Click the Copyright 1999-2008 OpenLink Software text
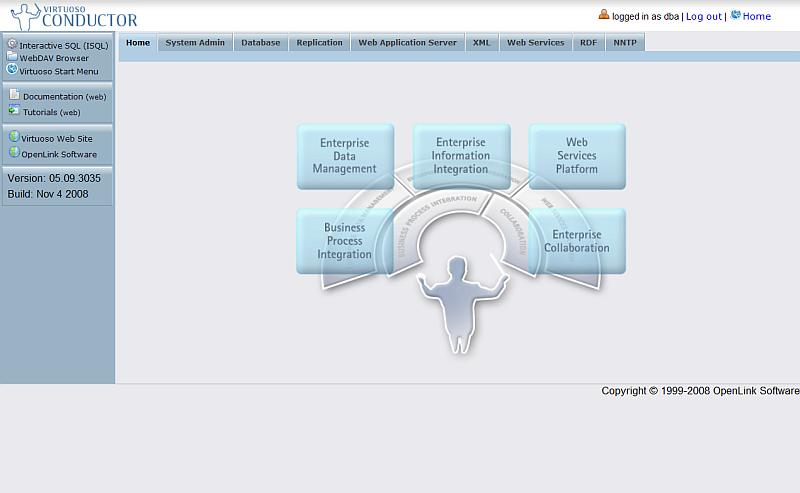This screenshot has height=493, width=800. (700, 390)
